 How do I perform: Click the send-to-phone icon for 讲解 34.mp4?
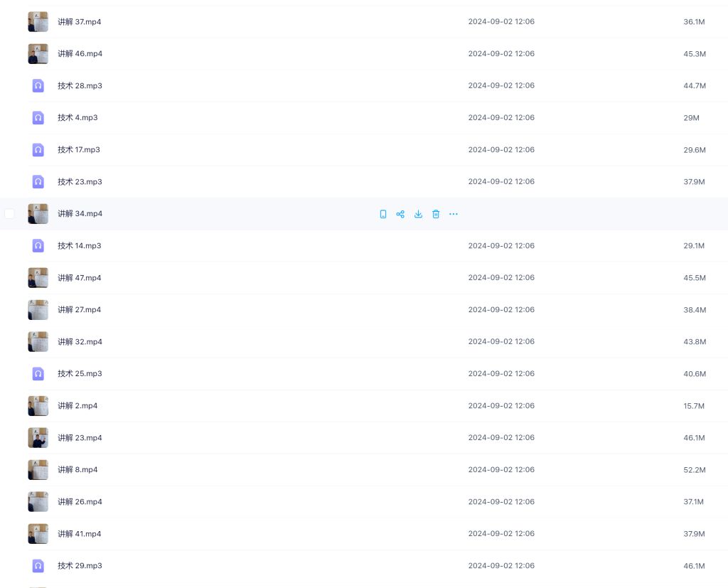pyautogui.click(x=383, y=214)
